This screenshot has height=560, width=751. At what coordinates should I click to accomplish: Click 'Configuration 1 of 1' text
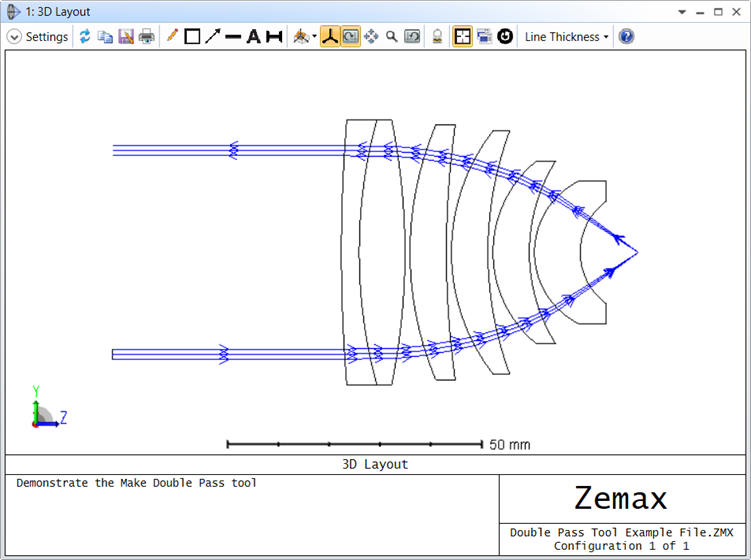pos(621,546)
